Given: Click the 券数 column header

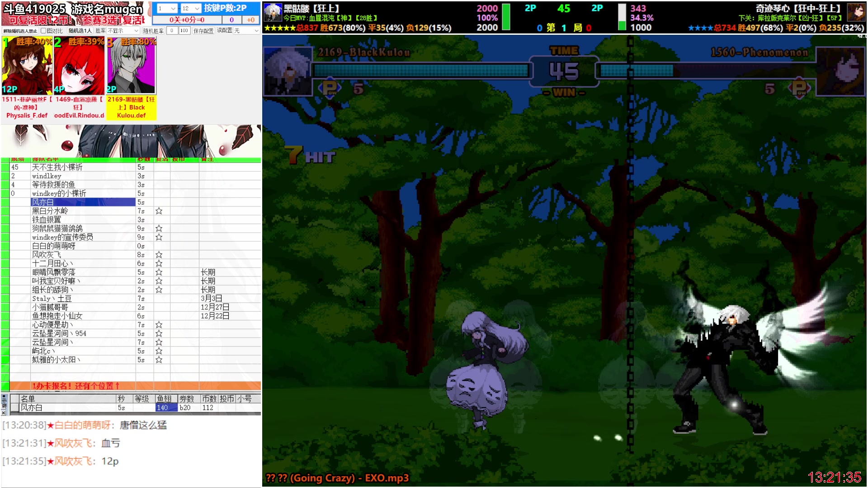Looking at the screenshot, I should 188,399.
